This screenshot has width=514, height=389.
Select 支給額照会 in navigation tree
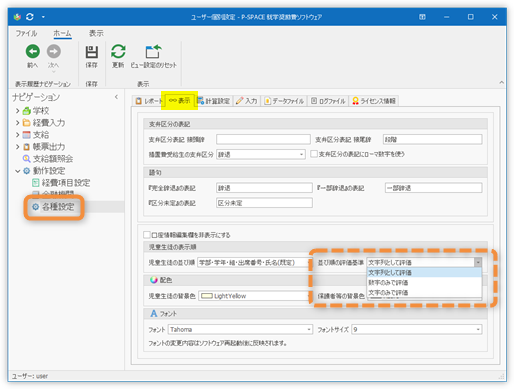(53, 159)
